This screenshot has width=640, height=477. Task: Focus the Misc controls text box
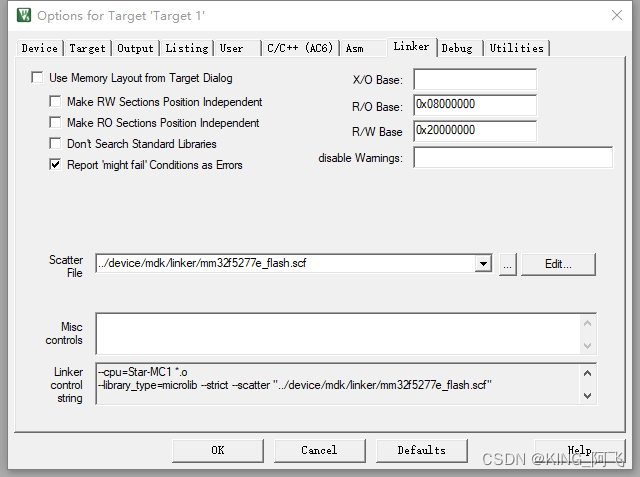click(338, 334)
